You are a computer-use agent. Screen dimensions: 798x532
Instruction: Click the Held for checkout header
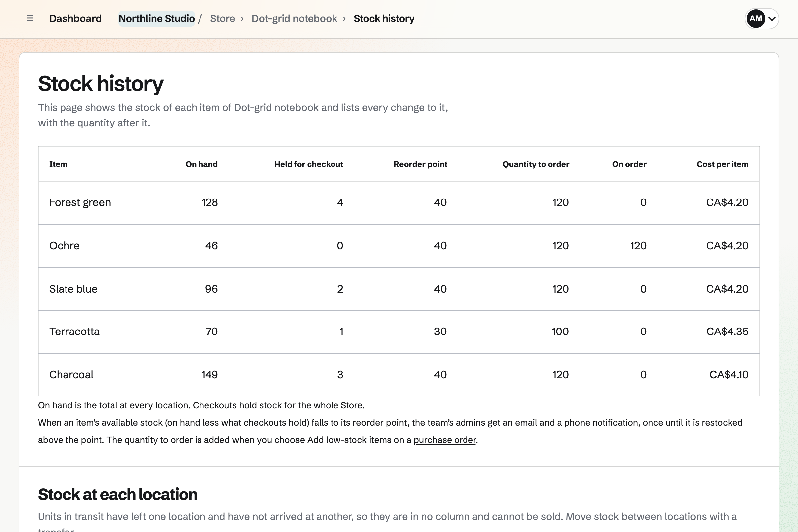pos(309,164)
